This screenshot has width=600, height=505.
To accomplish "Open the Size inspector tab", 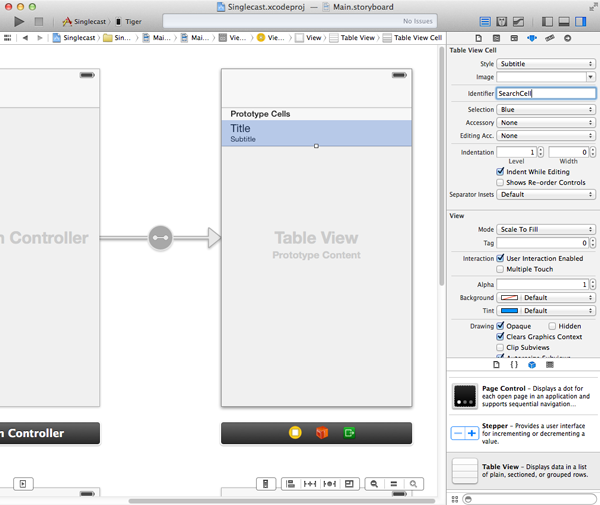I will point(550,38).
